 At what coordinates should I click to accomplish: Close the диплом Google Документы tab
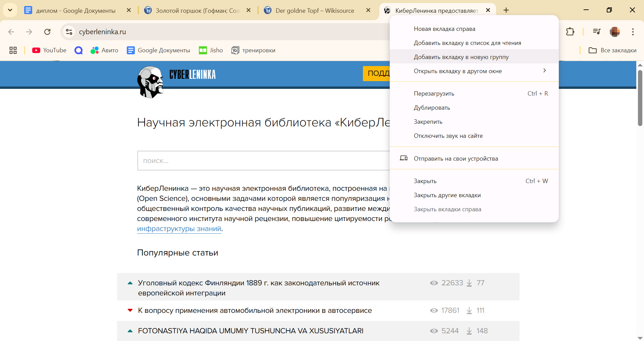click(129, 10)
